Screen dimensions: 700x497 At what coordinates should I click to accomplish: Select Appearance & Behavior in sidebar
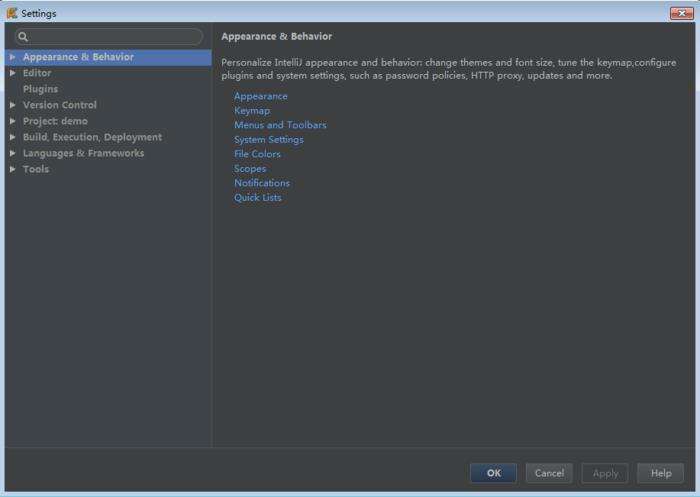[108, 57]
